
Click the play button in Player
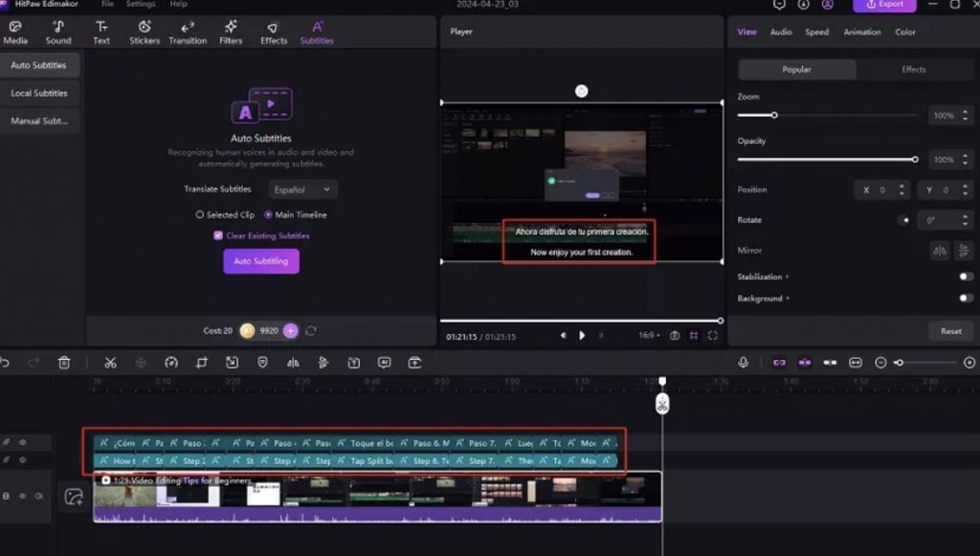click(x=582, y=336)
